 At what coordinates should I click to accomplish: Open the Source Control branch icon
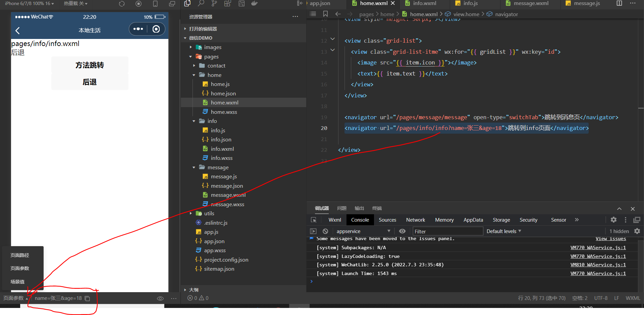click(x=214, y=3)
